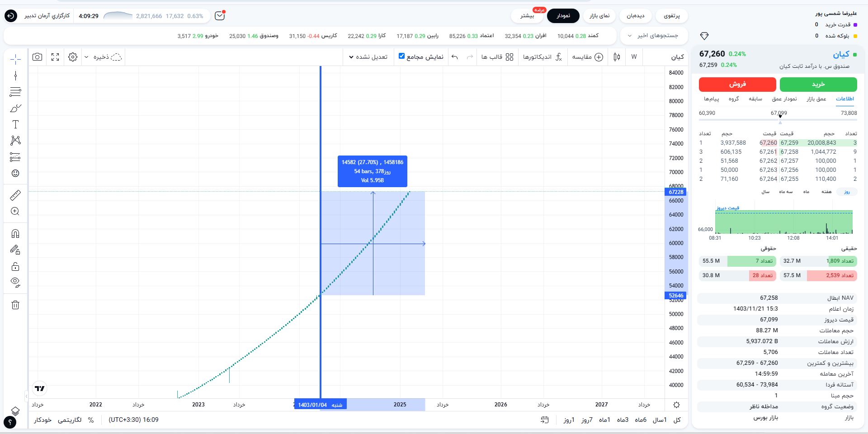This screenshot has width=868, height=434.
Task: Click trash icon to remove drawings
Action: coord(15,305)
